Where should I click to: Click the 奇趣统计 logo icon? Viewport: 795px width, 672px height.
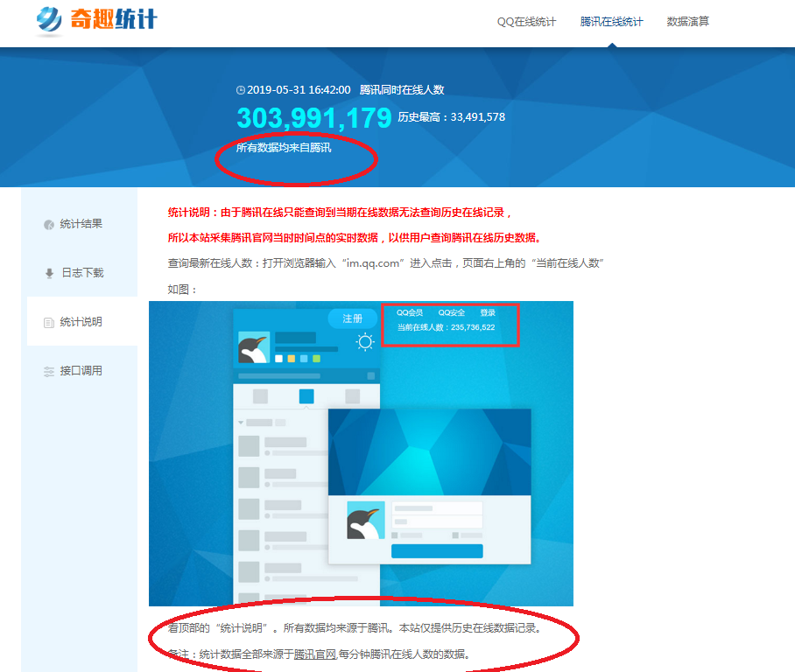[49, 21]
